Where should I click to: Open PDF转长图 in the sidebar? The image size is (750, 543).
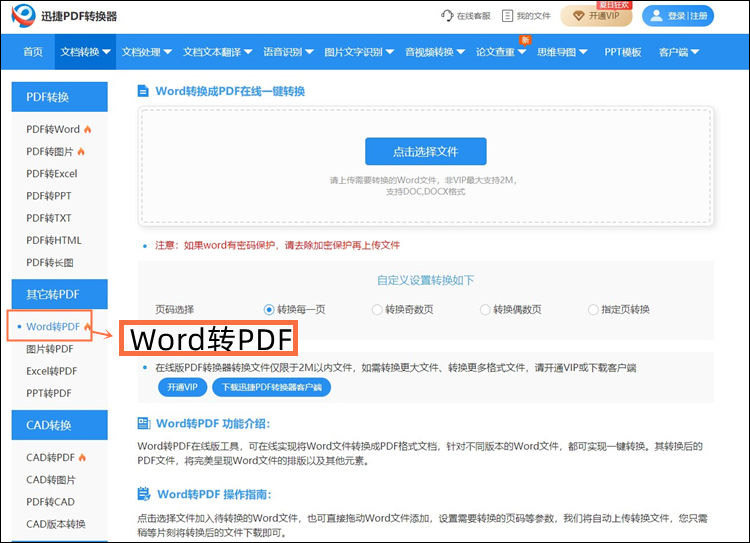tap(50, 263)
